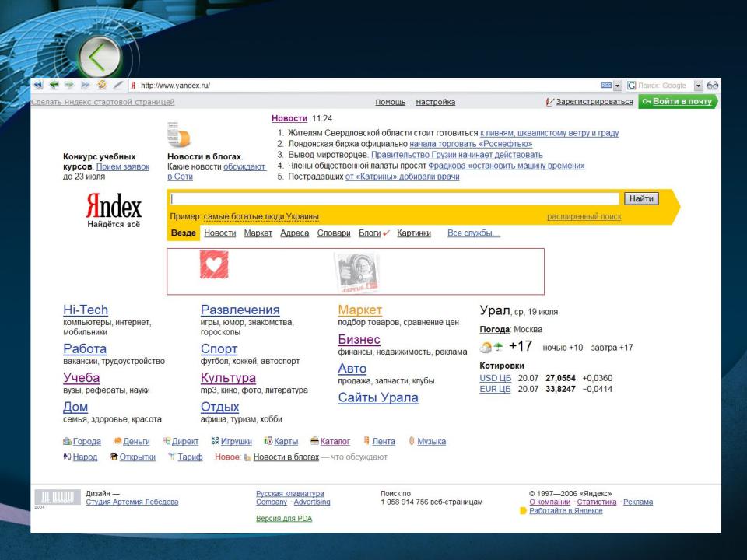This screenshot has width=747, height=560.
Task: Click the Зарегистрироваться link
Action: click(x=594, y=101)
